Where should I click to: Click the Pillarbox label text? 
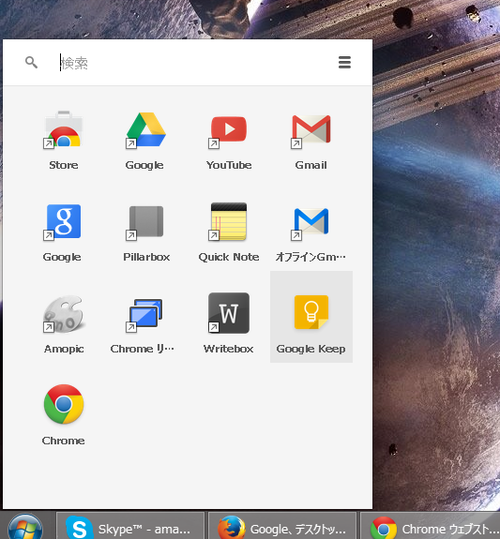[x=147, y=257]
